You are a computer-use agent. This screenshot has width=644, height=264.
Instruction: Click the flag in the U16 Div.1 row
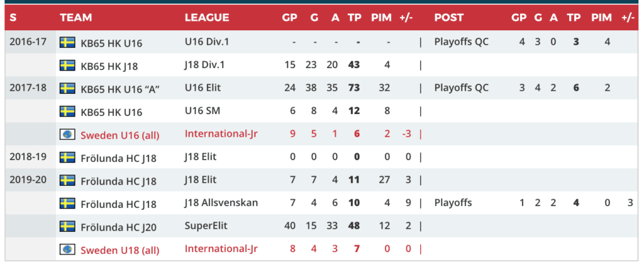coord(67,42)
